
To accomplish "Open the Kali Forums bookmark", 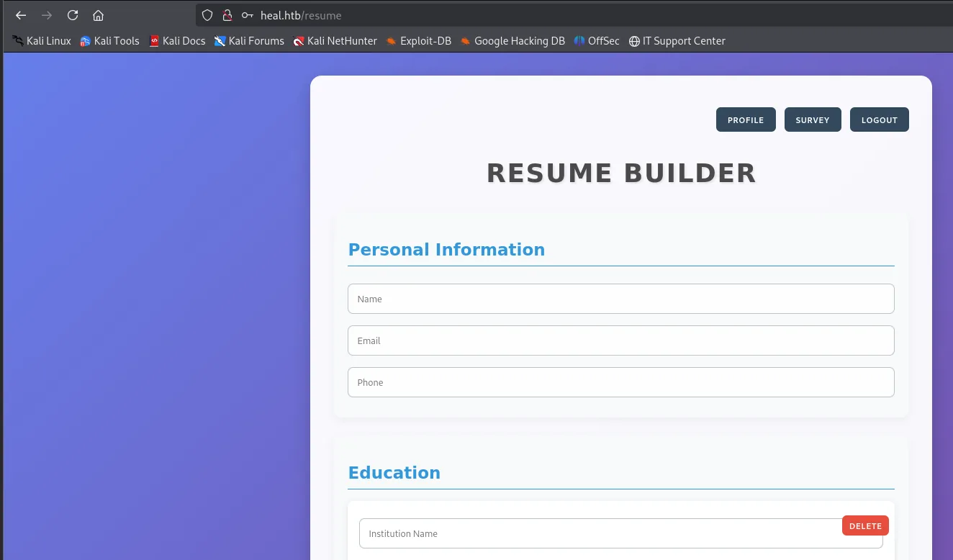I will 249,41.
